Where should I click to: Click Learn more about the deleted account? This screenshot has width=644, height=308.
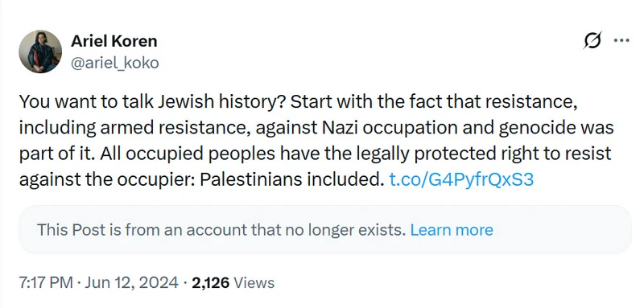click(x=452, y=230)
